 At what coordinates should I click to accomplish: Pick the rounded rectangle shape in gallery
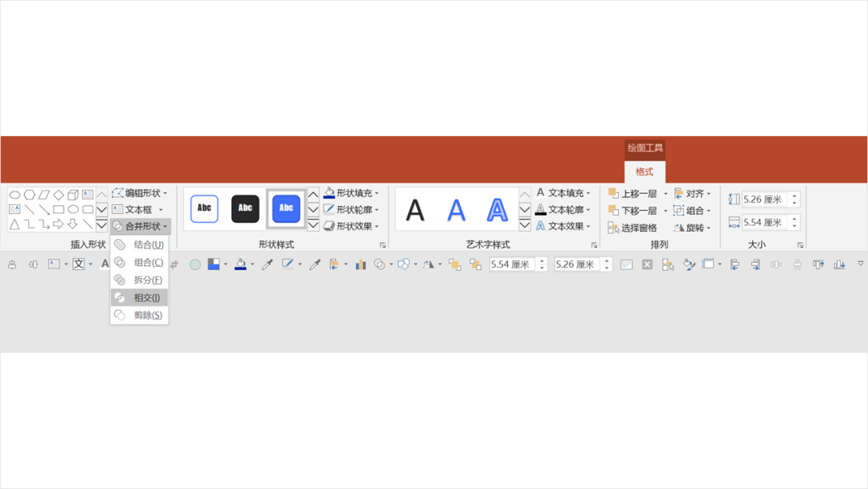tap(88, 209)
